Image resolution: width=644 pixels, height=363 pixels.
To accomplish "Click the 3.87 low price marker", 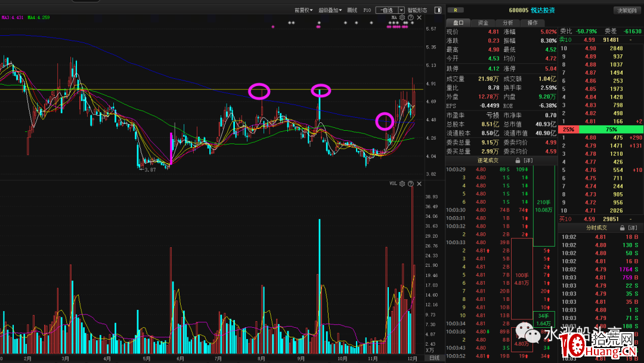I will pyautogui.click(x=150, y=170).
